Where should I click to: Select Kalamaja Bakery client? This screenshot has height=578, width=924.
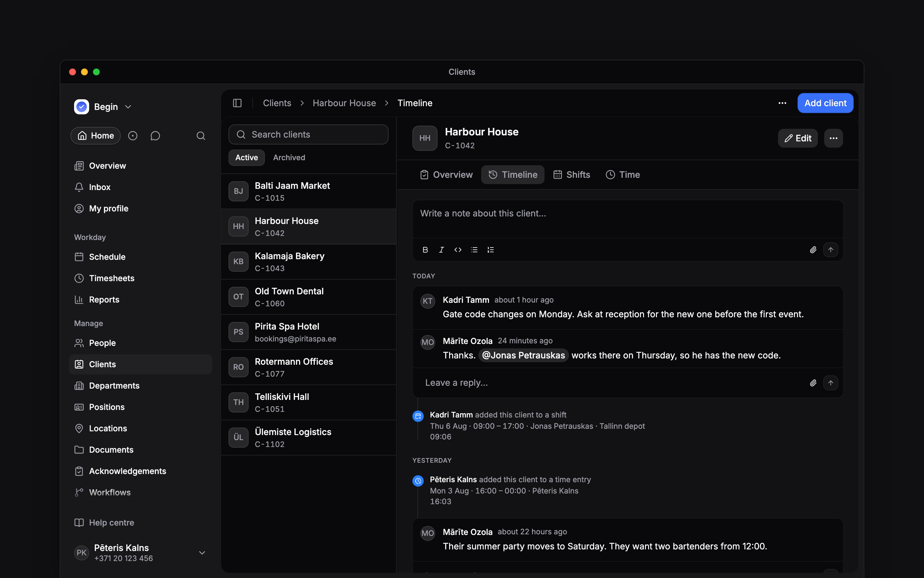[309, 262]
